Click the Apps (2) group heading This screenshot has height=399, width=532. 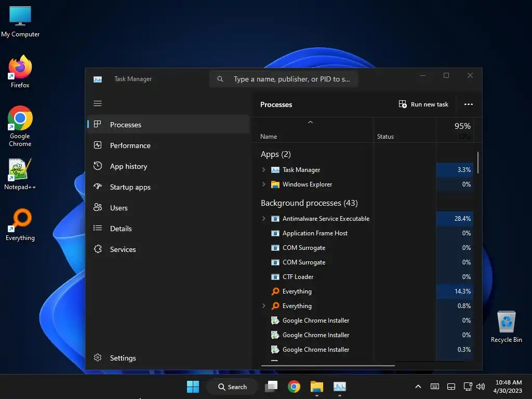(x=275, y=154)
